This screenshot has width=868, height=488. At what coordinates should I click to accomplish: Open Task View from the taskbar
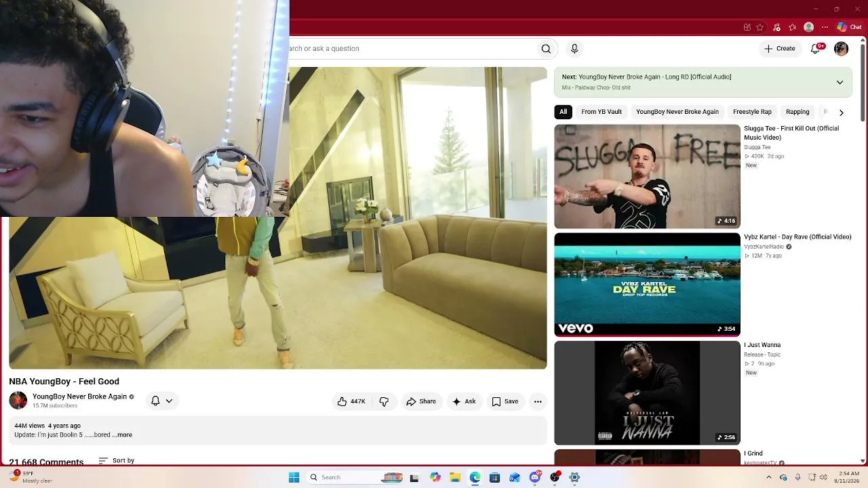pyautogui.click(x=414, y=477)
